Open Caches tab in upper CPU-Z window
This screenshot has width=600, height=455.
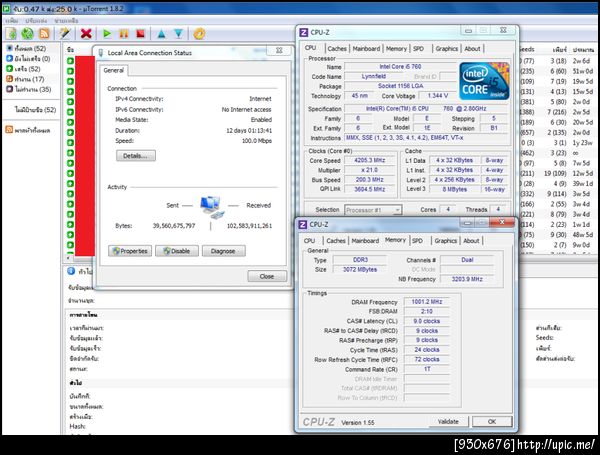coord(337,49)
